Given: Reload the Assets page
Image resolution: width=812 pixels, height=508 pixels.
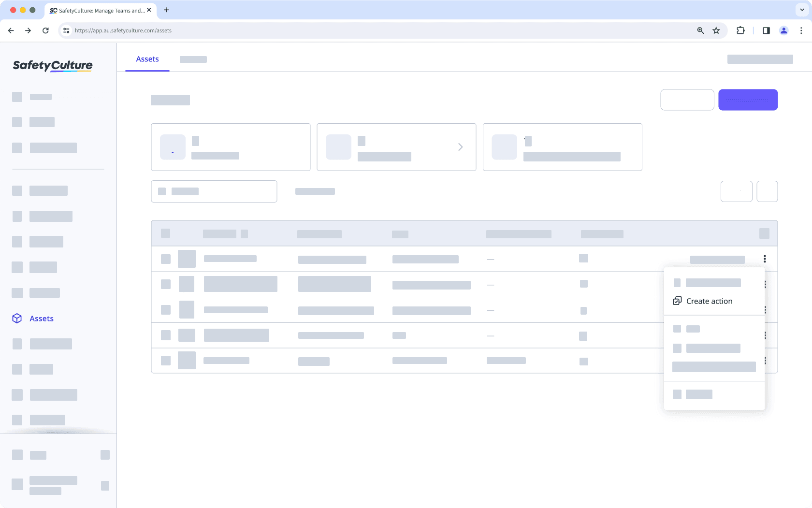Looking at the screenshot, I should click(45, 30).
